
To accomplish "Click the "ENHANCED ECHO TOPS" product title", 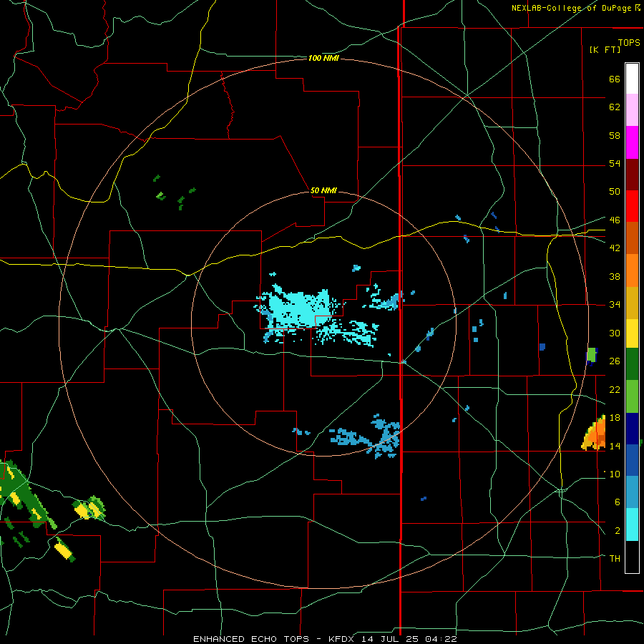I will click(x=251, y=639).
